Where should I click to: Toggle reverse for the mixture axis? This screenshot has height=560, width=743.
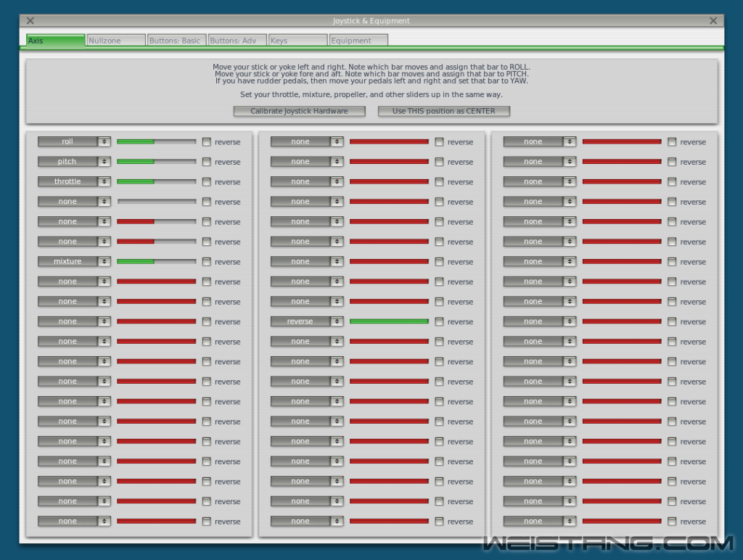(x=207, y=262)
